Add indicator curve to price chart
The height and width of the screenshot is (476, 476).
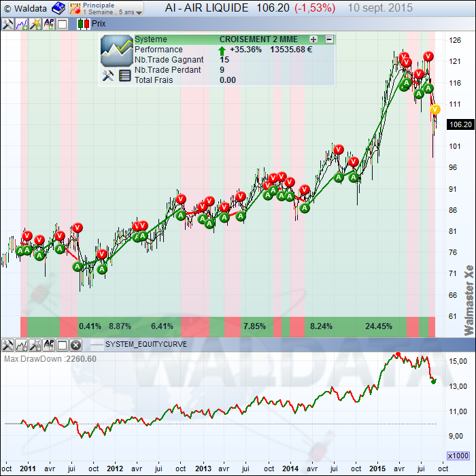point(22,24)
